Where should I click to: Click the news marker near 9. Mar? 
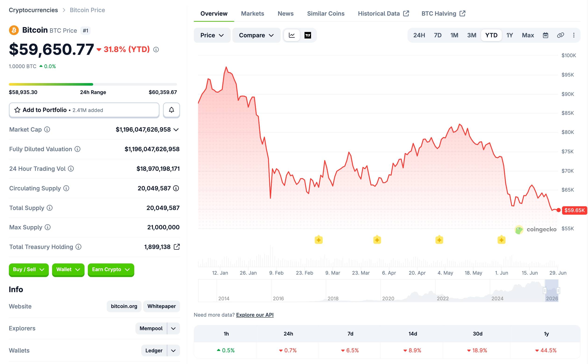tap(319, 240)
